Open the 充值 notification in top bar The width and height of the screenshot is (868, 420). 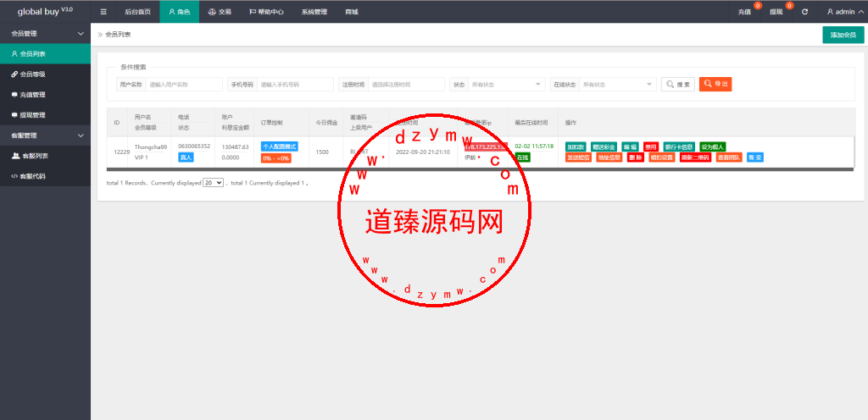(x=744, y=12)
